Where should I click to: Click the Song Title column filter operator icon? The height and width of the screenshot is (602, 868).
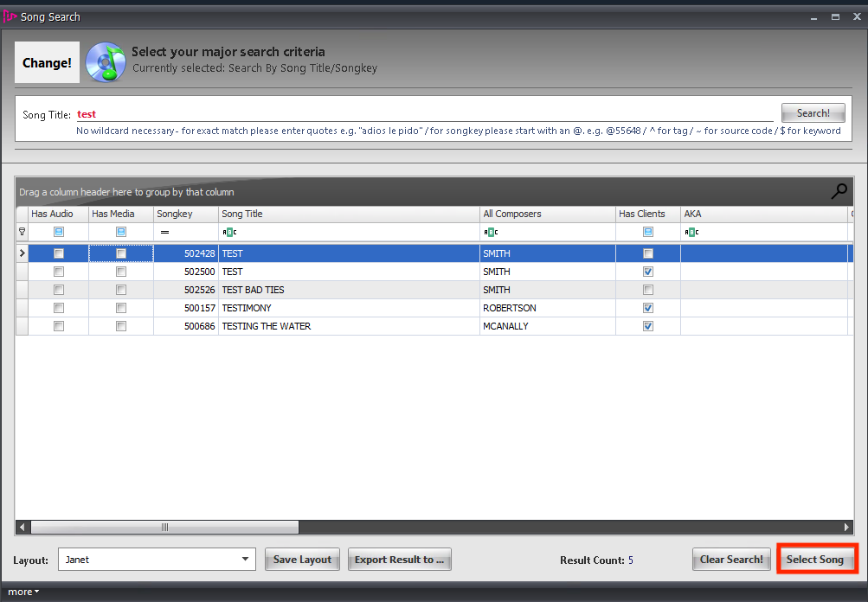[229, 232]
